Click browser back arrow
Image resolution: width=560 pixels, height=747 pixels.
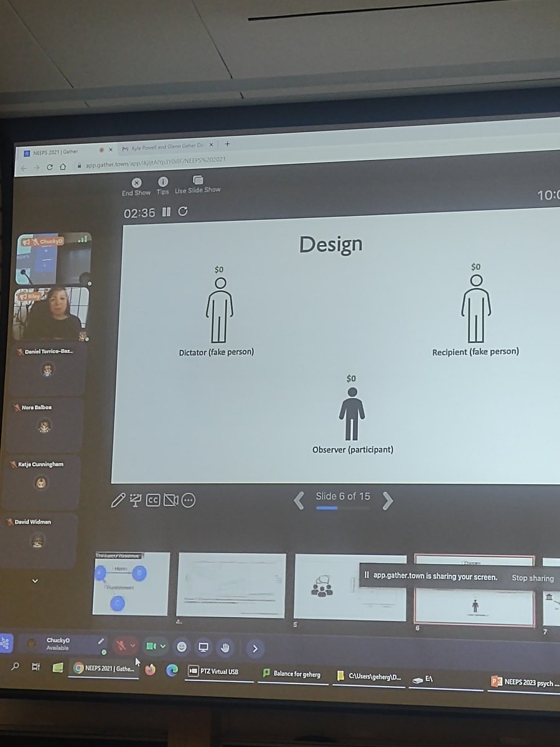click(24, 168)
